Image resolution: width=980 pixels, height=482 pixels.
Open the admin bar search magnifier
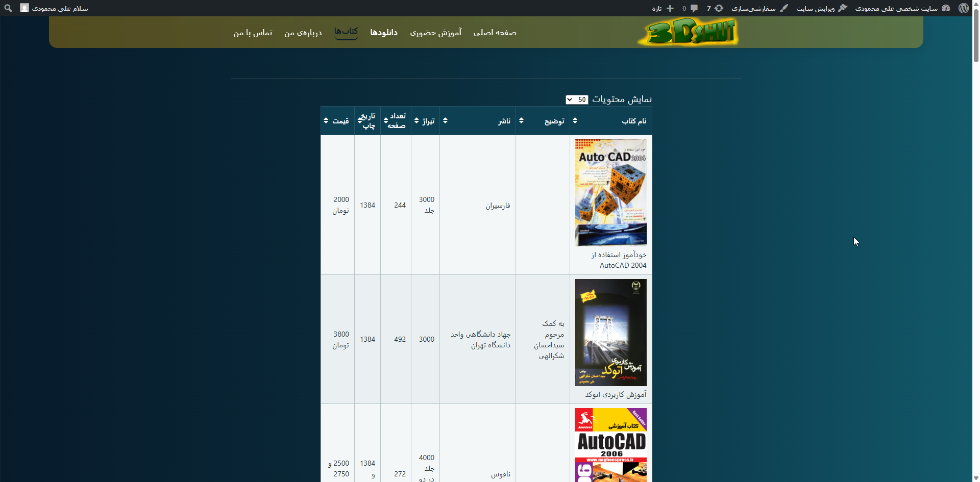(8, 8)
